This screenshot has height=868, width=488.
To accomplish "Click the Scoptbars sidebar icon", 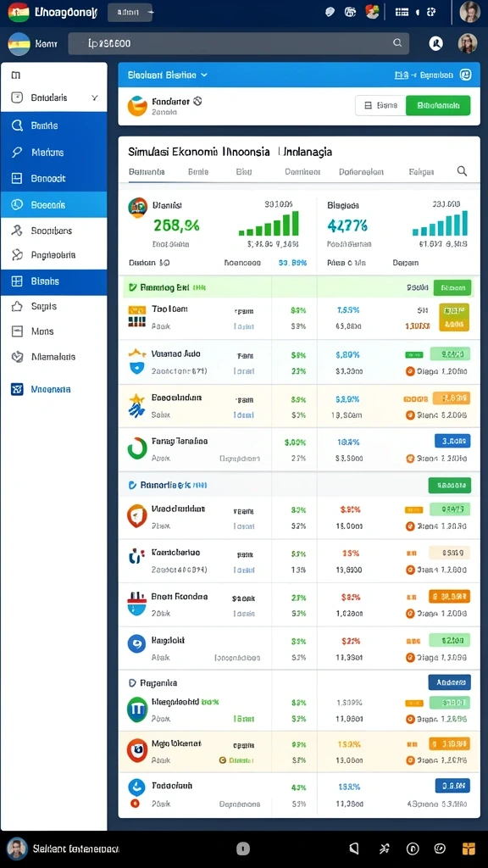I will tap(17, 231).
